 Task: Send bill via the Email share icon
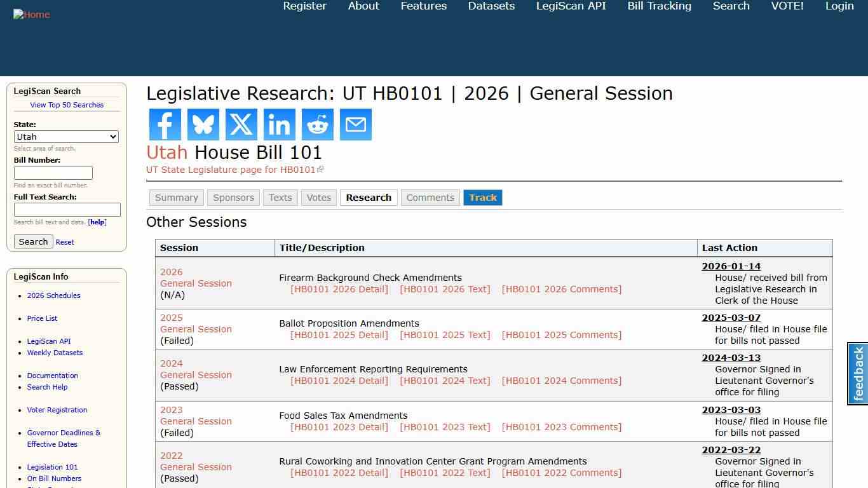(x=355, y=125)
